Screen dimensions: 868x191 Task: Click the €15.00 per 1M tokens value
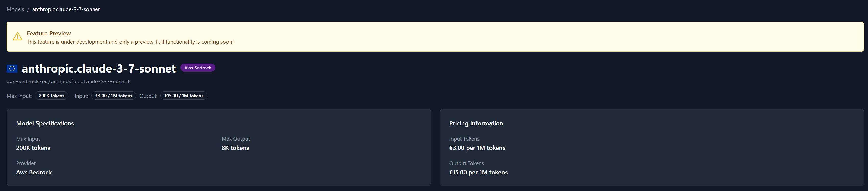(x=478, y=172)
